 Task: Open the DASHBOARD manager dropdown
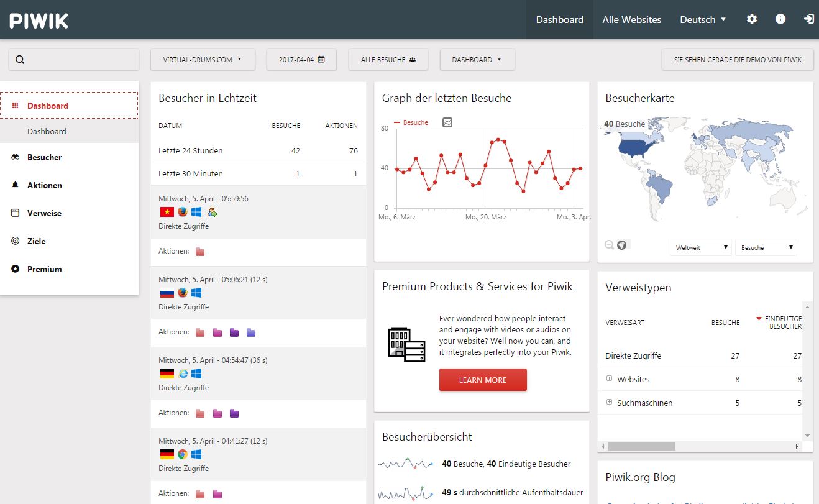[x=477, y=60]
